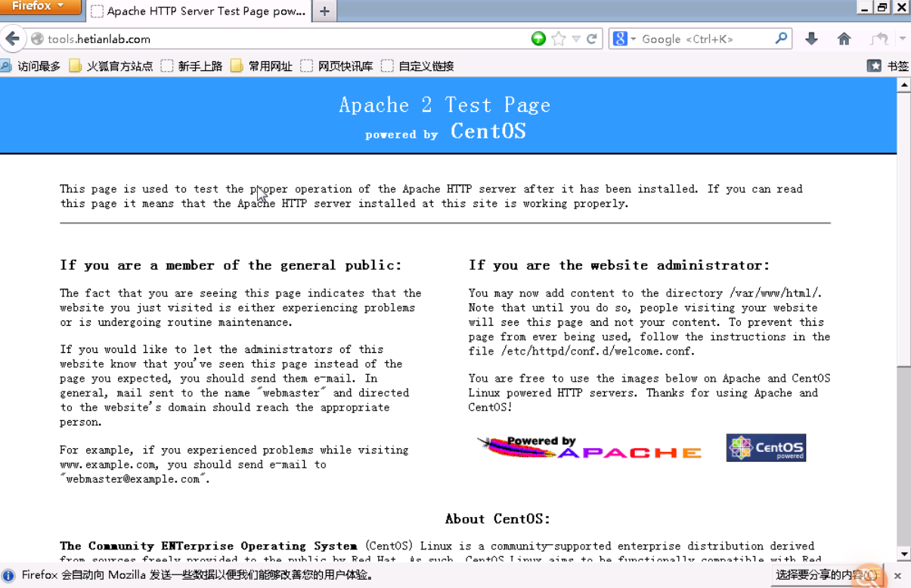This screenshot has height=588, width=911.
Task: Click the info icon in notification bar
Action: [8, 575]
